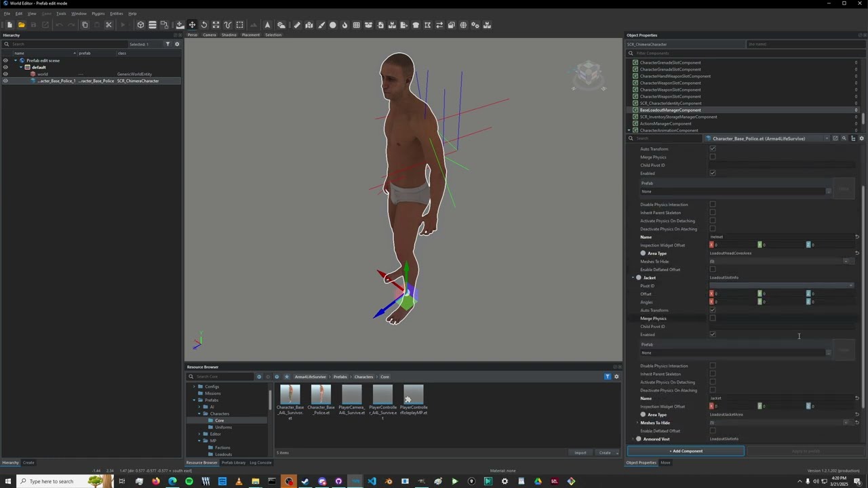This screenshot has height=488, width=868.
Task: Open Jacket Pivot ID dropdown
Action: pyautogui.click(x=781, y=285)
